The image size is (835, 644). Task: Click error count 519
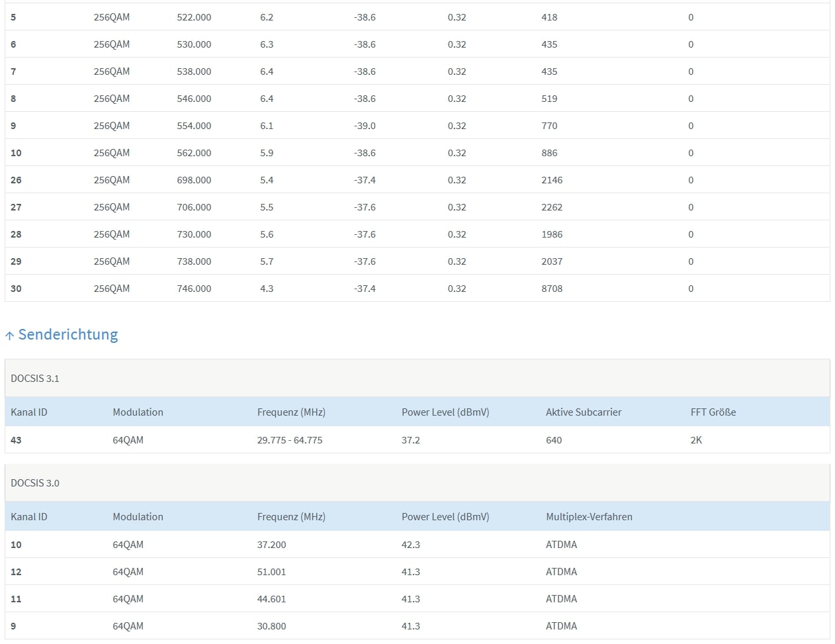coord(549,99)
